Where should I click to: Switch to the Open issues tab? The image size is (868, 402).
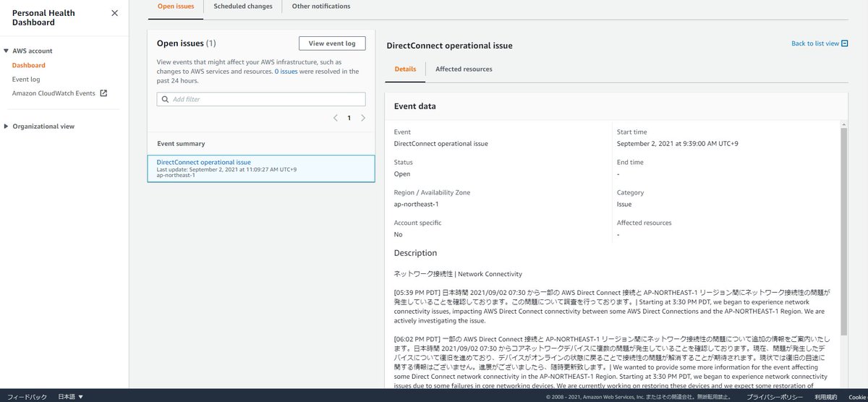tap(176, 7)
